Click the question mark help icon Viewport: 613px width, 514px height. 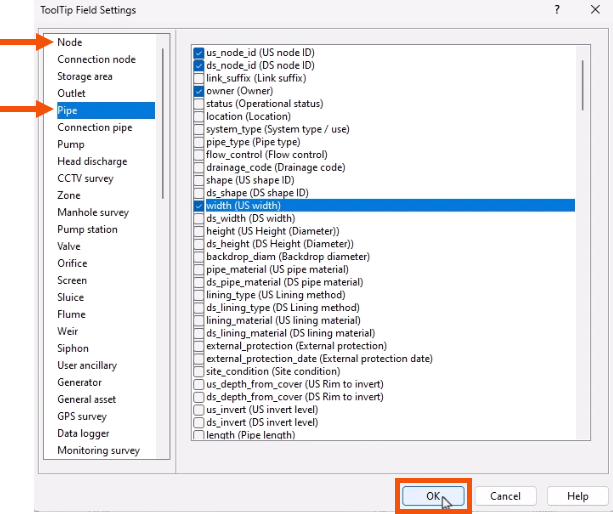pos(557,9)
